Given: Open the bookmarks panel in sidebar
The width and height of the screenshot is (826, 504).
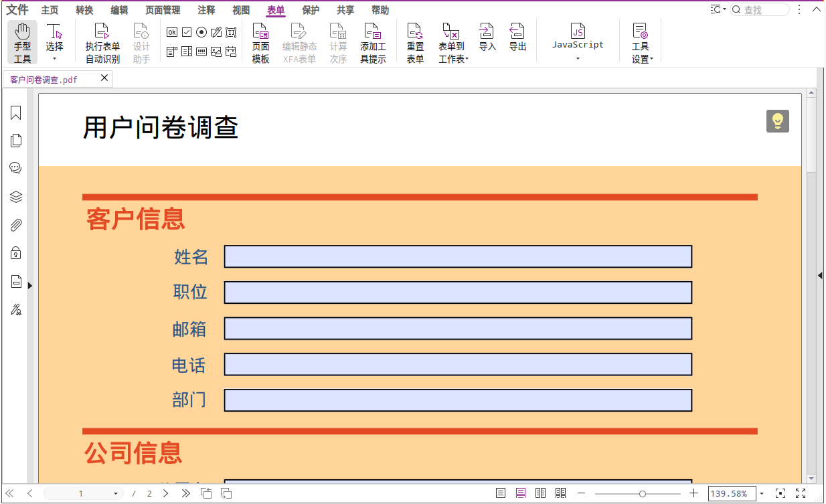Looking at the screenshot, I should tap(15, 112).
